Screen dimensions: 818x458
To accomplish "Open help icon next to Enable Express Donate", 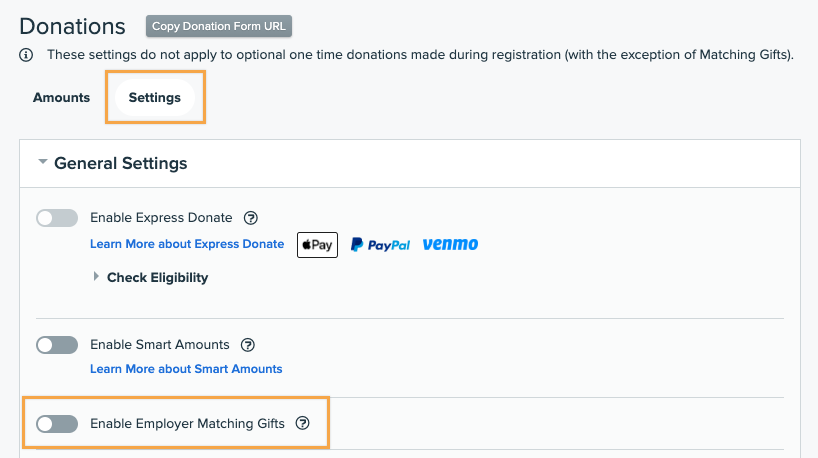I will pyautogui.click(x=252, y=217).
